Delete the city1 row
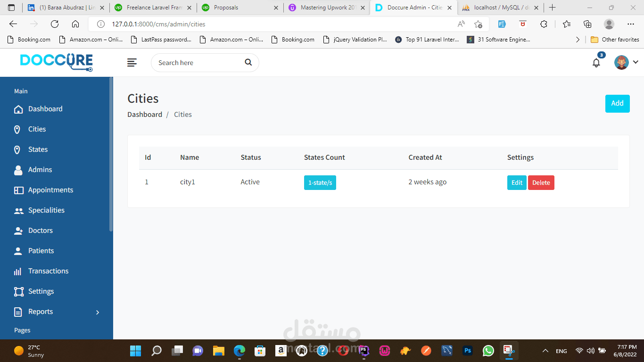This screenshot has width=644, height=362. click(541, 182)
